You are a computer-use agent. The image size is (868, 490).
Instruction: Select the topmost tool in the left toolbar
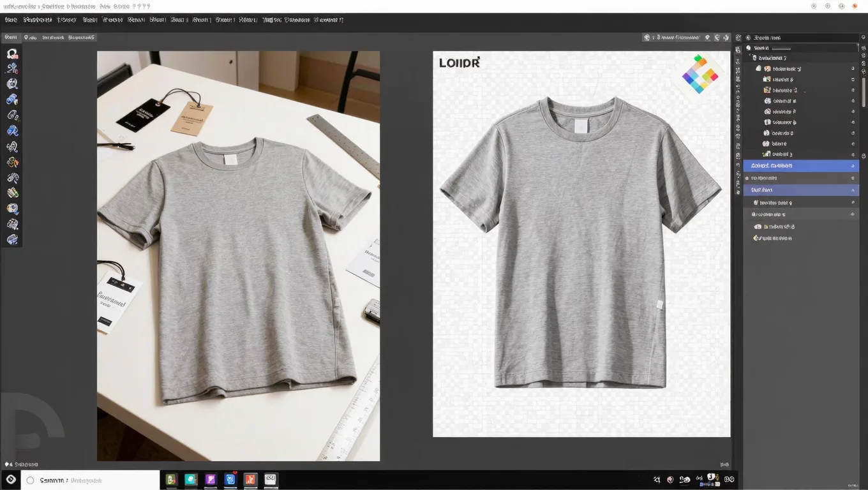[x=11, y=54]
